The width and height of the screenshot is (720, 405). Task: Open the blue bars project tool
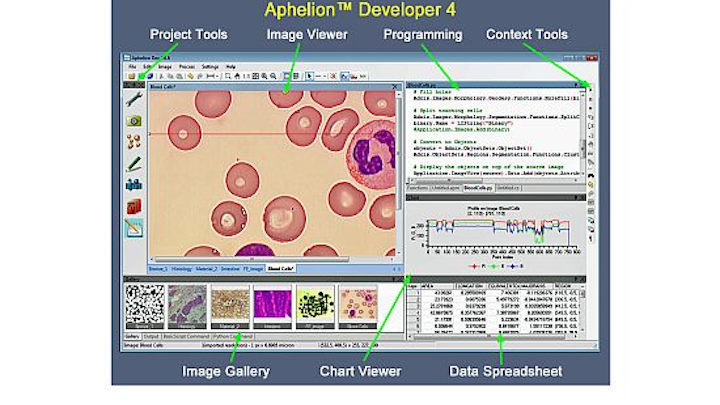coord(134,185)
